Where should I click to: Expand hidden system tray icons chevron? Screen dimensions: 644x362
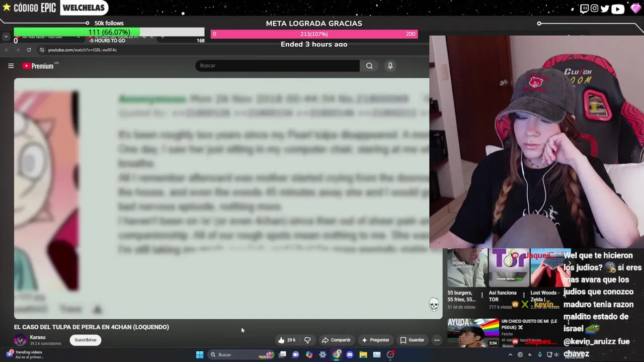tap(510, 354)
